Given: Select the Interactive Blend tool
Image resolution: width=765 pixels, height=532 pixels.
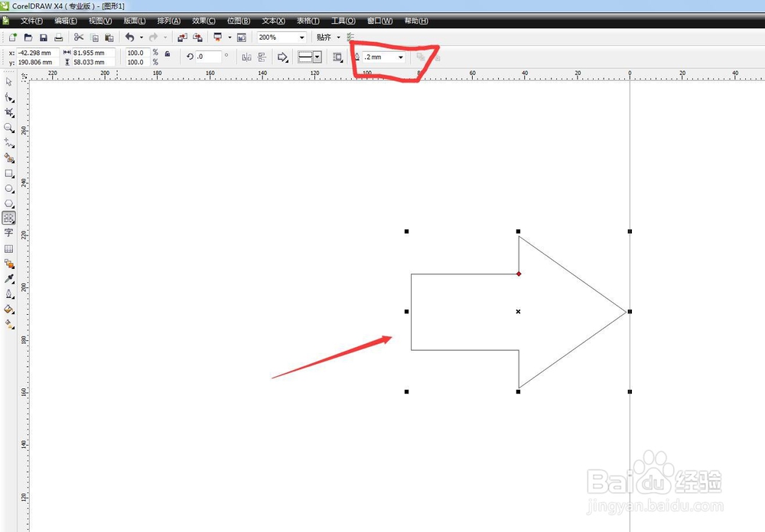Looking at the screenshot, I should click(8, 264).
